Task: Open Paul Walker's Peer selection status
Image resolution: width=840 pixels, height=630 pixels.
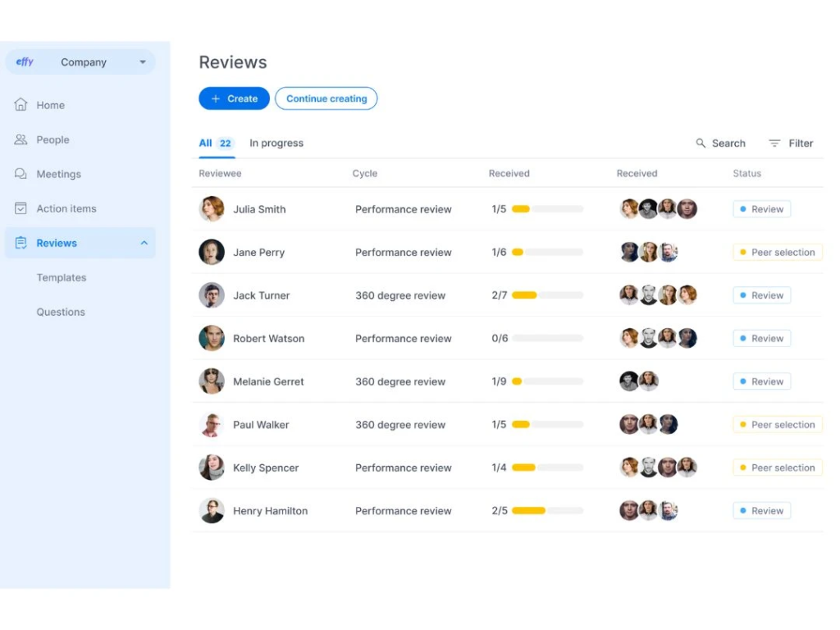Action: click(777, 425)
